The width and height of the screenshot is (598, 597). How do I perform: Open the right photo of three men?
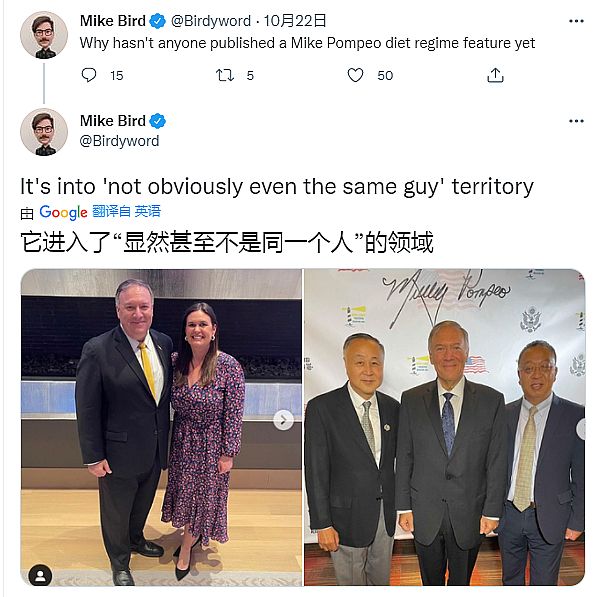444,427
